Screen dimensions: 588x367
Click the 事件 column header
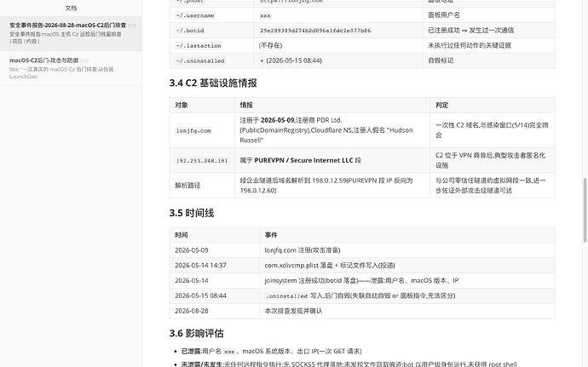[x=406, y=235]
